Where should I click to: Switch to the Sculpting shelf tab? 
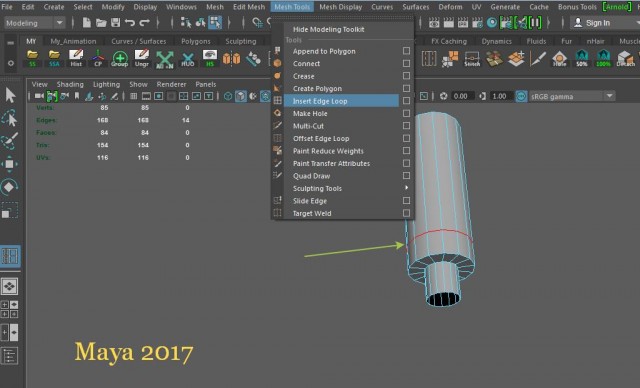pyautogui.click(x=241, y=41)
